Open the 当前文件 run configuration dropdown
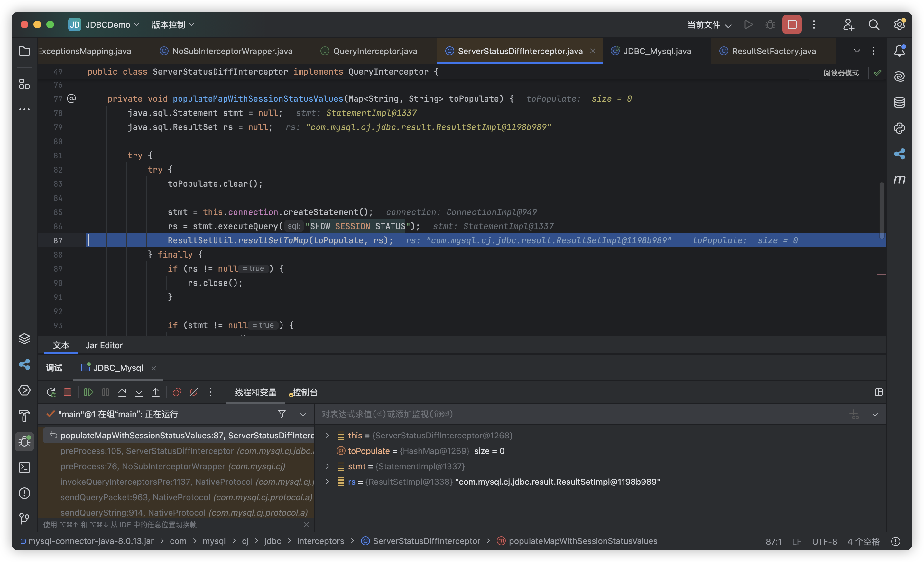The width and height of the screenshot is (924, 562). [x=709, y=25]
